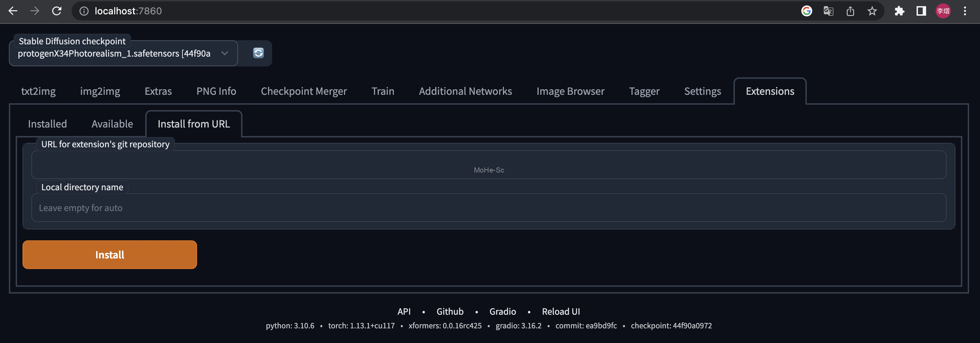Switch to the txt2img tab
Viewport: 980px width, 343px height.
click(39, 91)
